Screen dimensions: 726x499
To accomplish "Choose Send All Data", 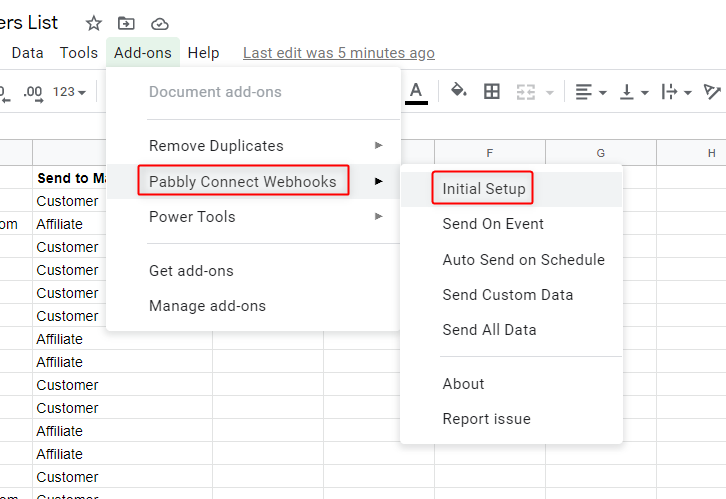I will (x=511, y=330).
